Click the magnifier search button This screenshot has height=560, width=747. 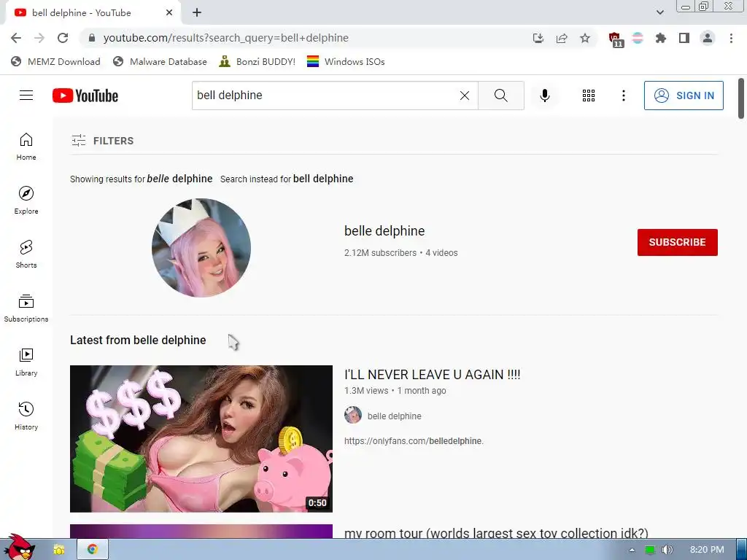click(500, 96)
